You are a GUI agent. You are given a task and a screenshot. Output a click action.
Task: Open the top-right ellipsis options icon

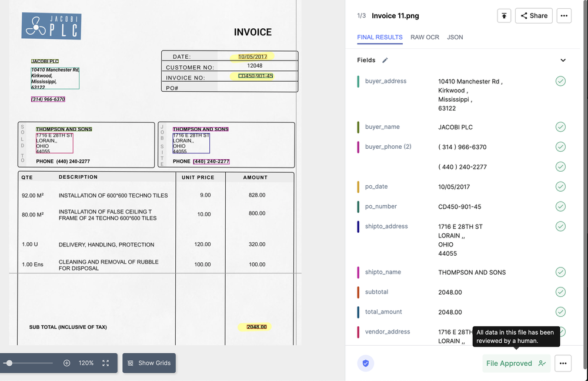[x=564, y=16]
